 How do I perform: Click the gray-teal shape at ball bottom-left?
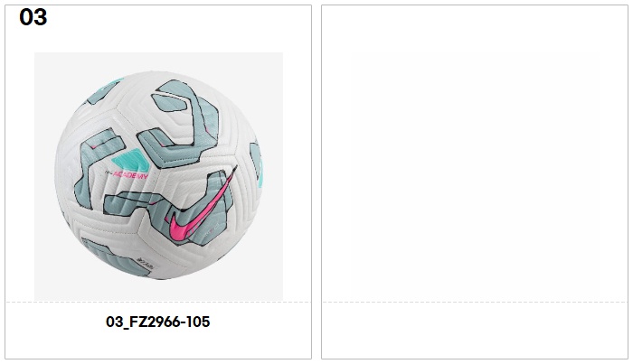pyautogui.click(x=113, y=256)
